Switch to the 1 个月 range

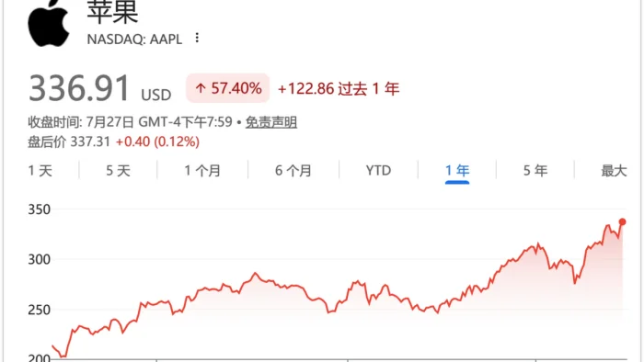point(202,171)
